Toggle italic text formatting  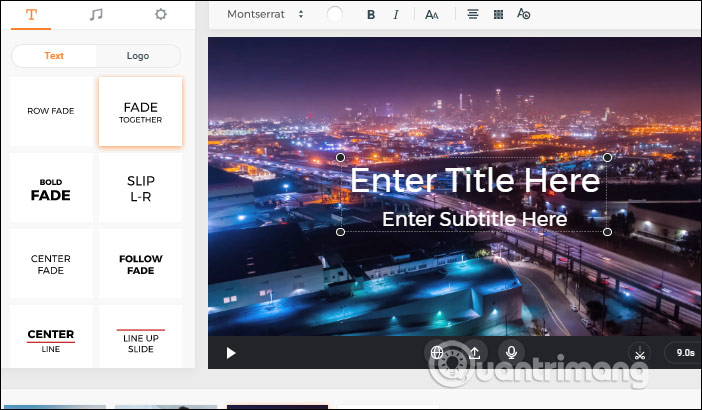[x=396, y=15]
